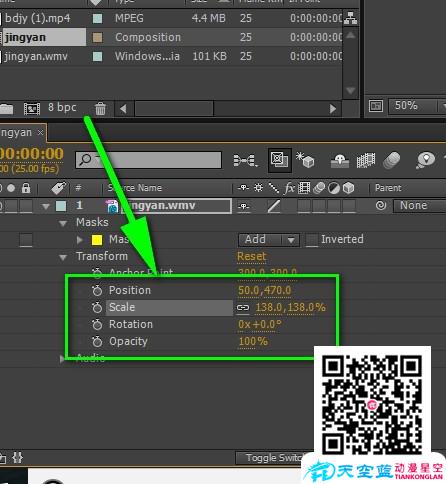Click the trash icon to delete selected item
The image size is (446, 484).
[100, 109]
